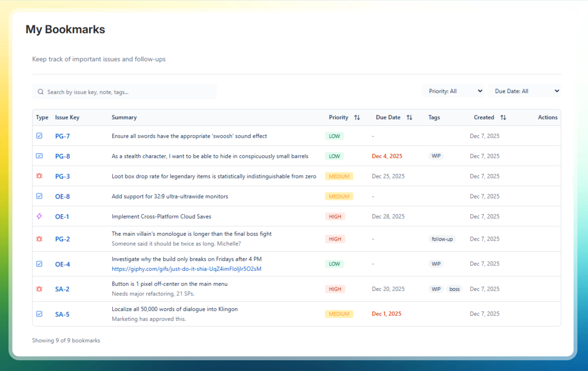Click the task type icon for SA-5

pyautogui.click(x=39, y=314)
